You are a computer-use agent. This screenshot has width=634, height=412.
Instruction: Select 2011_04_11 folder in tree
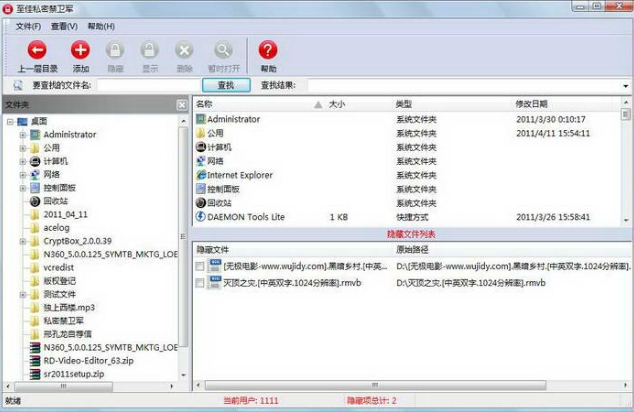click(x=66, y=214)
